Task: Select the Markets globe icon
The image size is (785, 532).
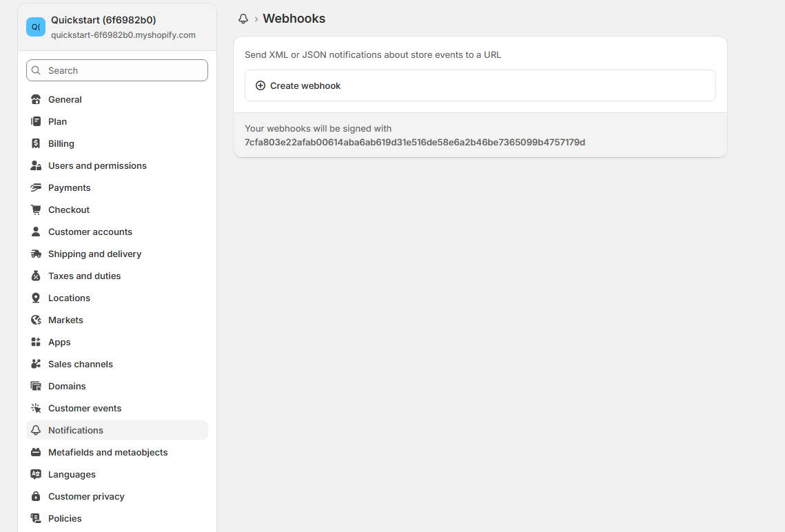Action: click(36, 320)
